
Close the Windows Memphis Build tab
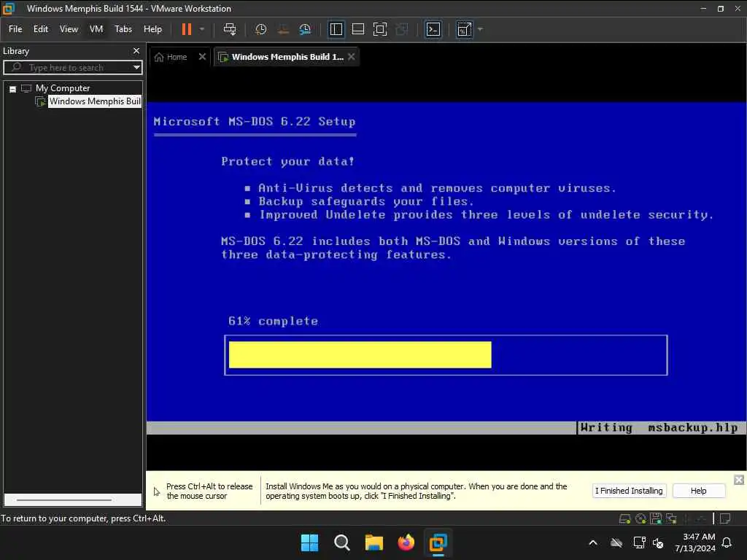pos(351,57)
